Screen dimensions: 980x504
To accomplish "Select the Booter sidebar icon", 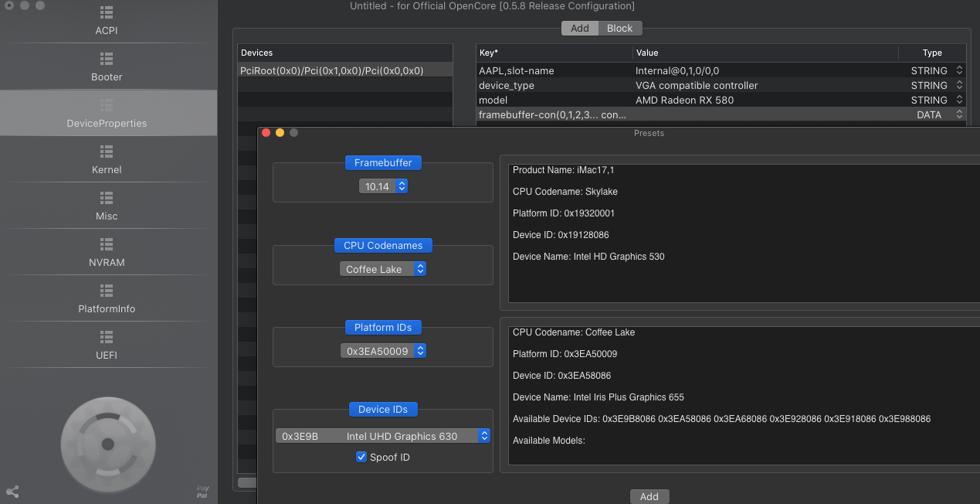I will tap(107, 59).
